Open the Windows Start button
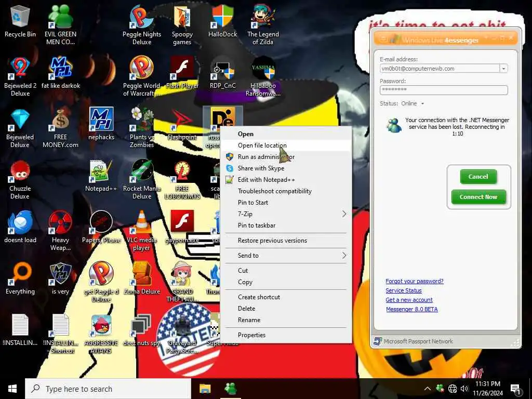 (12, 389)
